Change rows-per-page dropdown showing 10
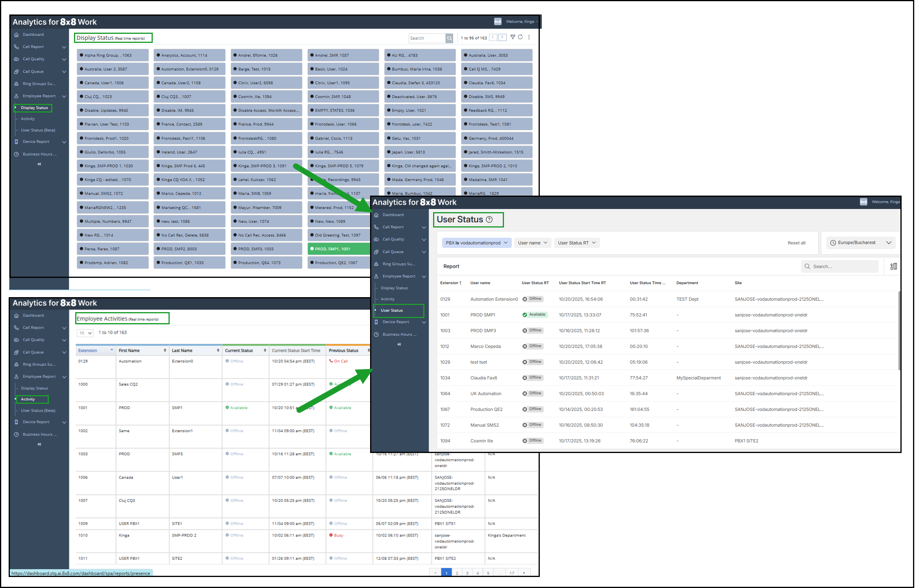 click(85, 333)
